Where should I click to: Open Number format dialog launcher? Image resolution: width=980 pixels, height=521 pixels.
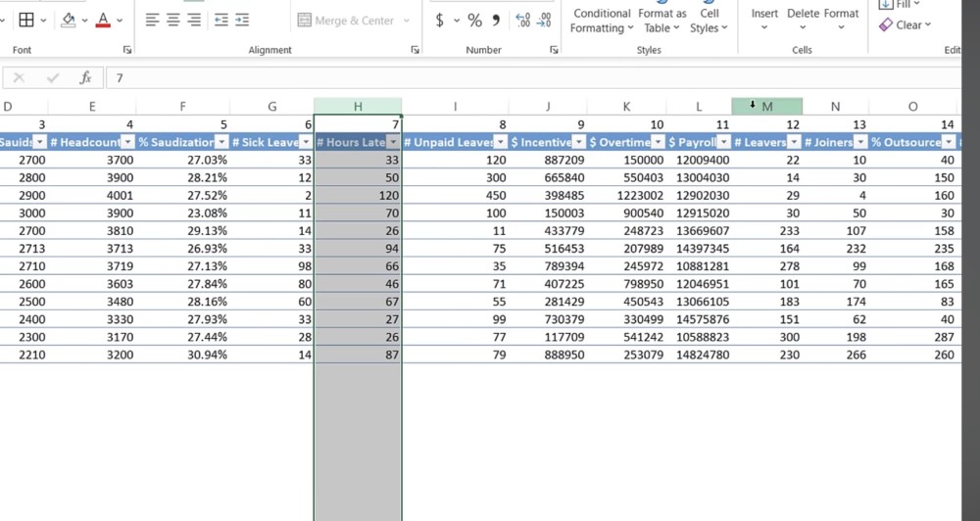(554, 50)
